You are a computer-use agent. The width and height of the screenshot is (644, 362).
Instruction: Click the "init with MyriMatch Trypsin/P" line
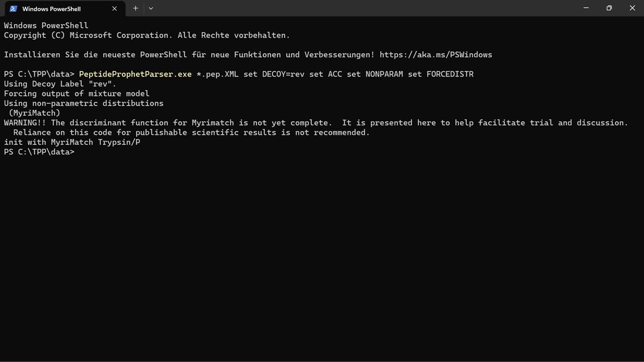[x=72, y=142]
